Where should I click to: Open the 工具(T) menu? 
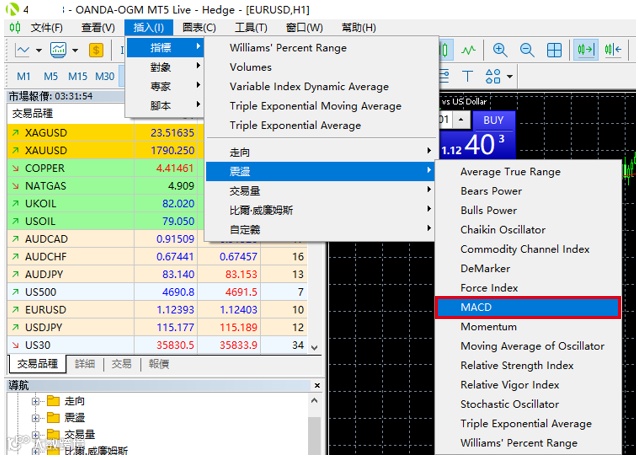tap(251, 28)
